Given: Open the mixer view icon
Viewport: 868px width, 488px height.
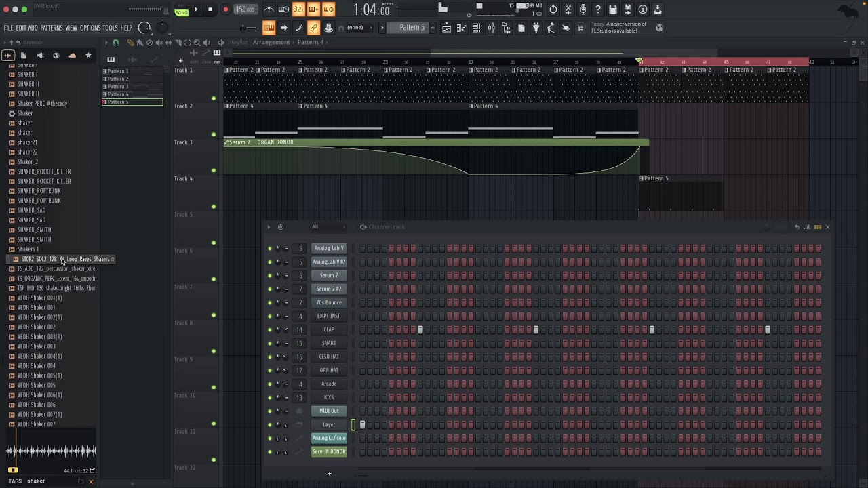Looking at the screenshot, I should [492, 28].
